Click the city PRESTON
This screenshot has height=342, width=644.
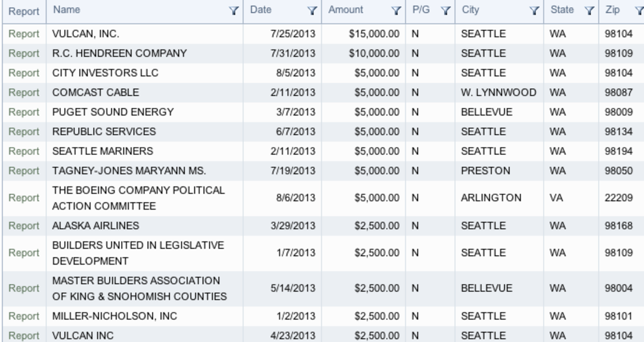tap(485, 171)
